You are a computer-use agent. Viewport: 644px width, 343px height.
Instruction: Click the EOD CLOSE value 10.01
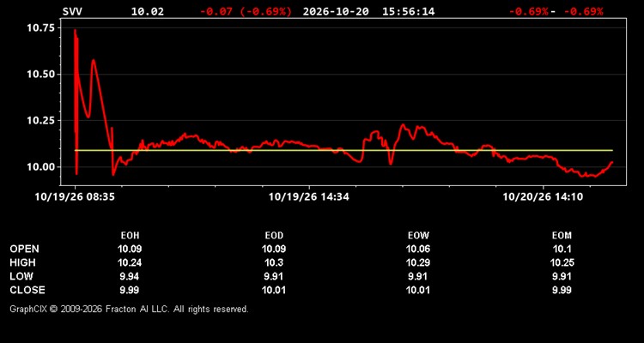point(274,290)
